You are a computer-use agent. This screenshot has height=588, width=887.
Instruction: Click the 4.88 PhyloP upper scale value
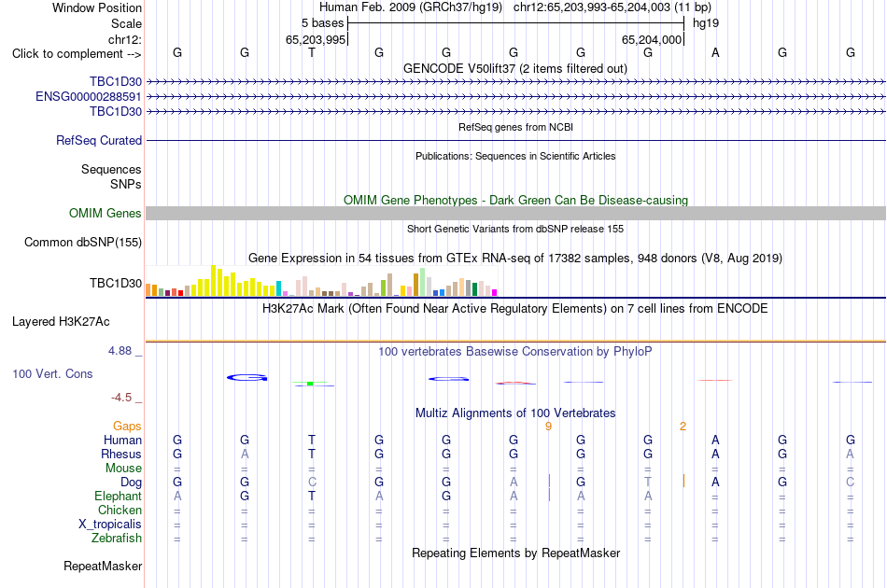120,351
